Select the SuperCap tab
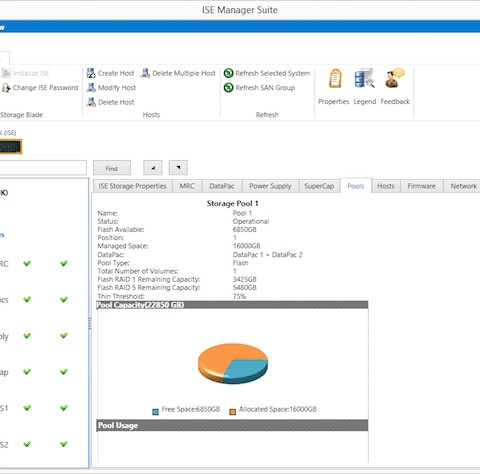This screenshot has height=474, width=480. click(319, 186)
